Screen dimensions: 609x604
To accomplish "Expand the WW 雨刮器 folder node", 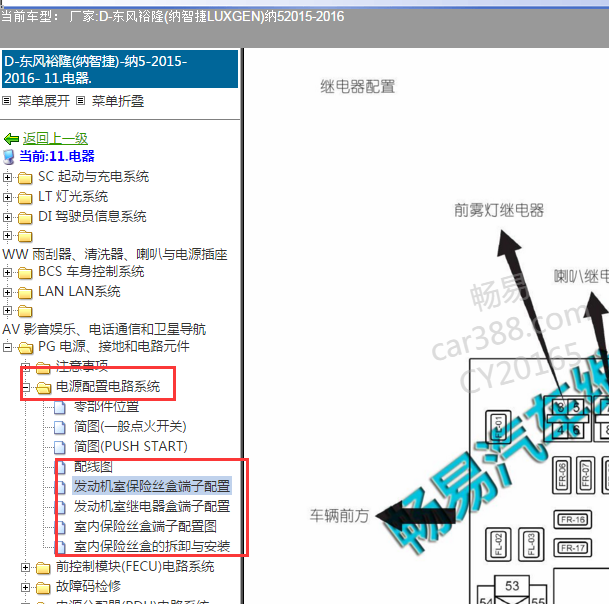I will (x=7, y=235).
